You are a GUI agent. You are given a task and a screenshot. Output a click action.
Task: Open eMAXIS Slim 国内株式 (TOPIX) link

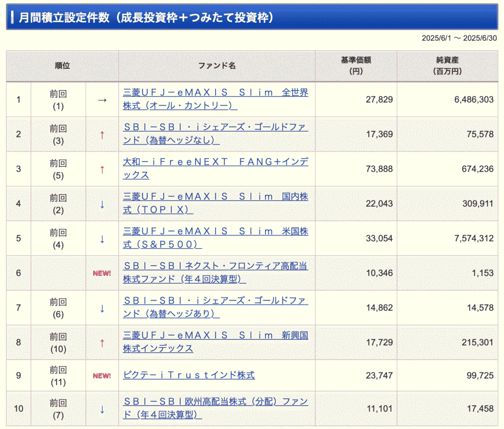[215, 203]
